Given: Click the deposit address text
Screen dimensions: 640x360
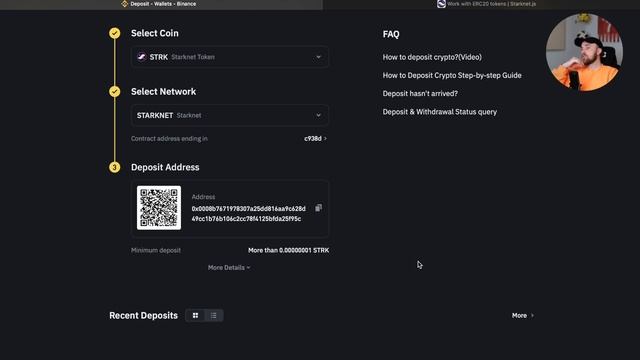Looking at the screenshot, I should coord(248,213).
